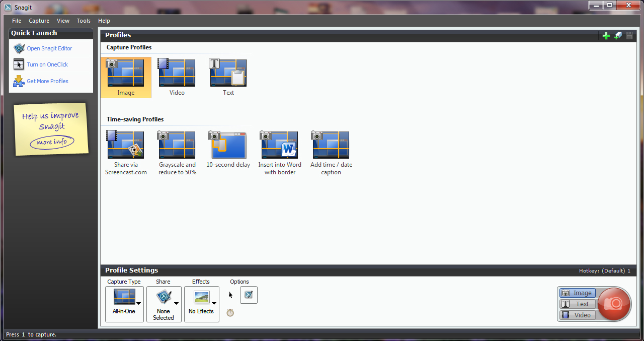Open the add profile wizard icon
The height and width of the screenshot is (341, 644).
(x=618, y=36)
